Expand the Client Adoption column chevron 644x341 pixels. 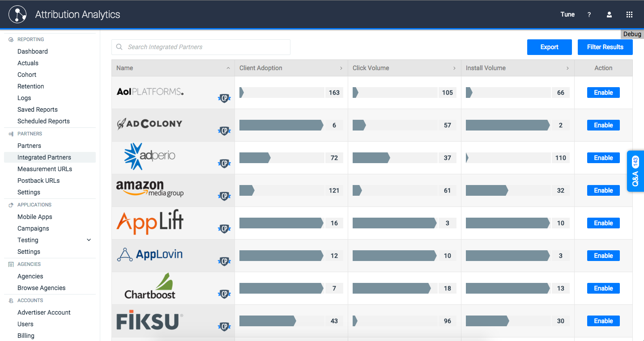341,68
